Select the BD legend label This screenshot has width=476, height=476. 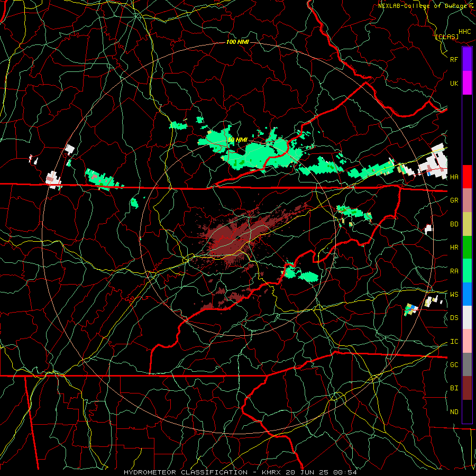(x=454, y=224)
